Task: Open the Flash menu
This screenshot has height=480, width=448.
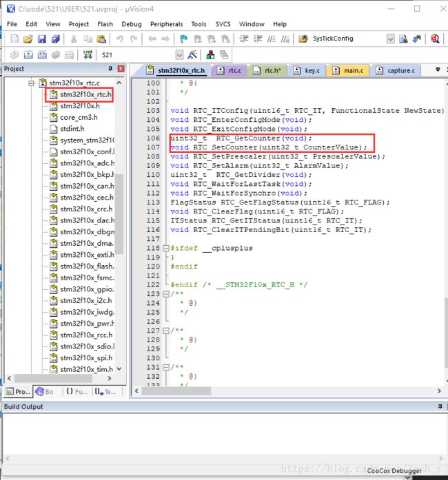Action: pyautogui.click(x=105, y=24)
